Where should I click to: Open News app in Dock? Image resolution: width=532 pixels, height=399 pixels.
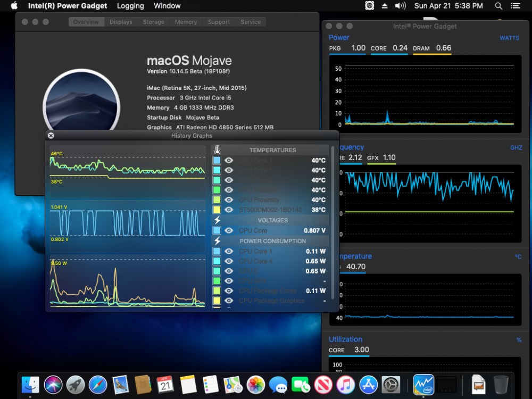323,385
